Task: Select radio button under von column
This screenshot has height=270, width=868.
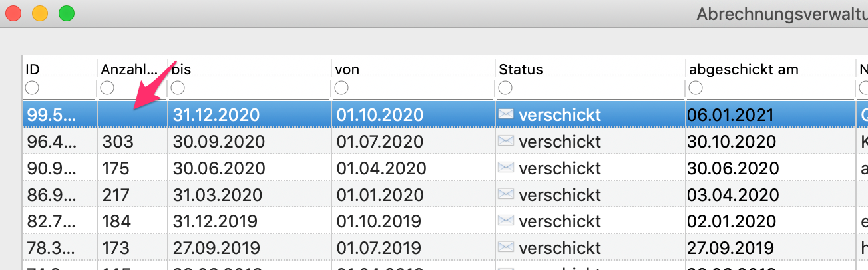Action: pos(341,88)
